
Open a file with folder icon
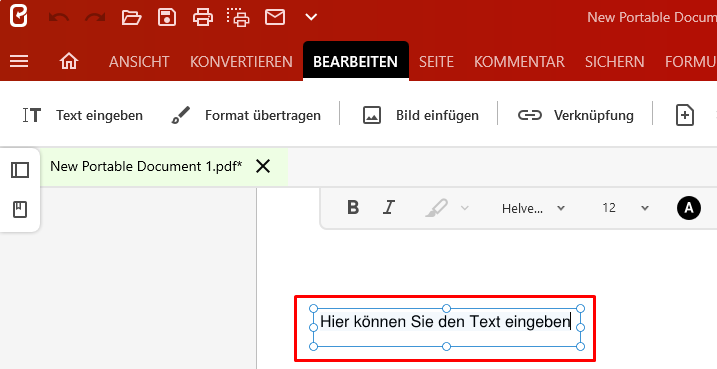pyautogui.click(x=131, y=17)
